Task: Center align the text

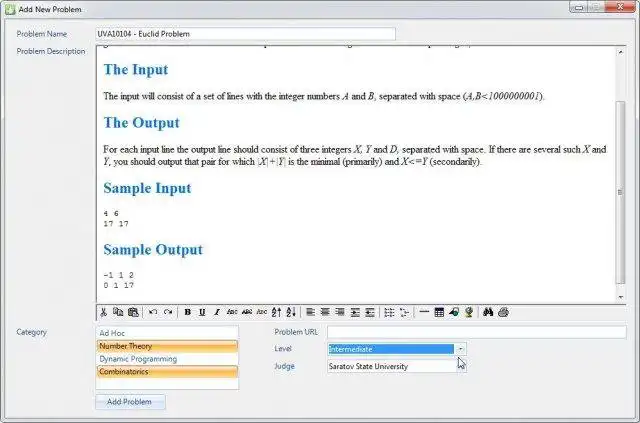Action: [x=325, y=312]
